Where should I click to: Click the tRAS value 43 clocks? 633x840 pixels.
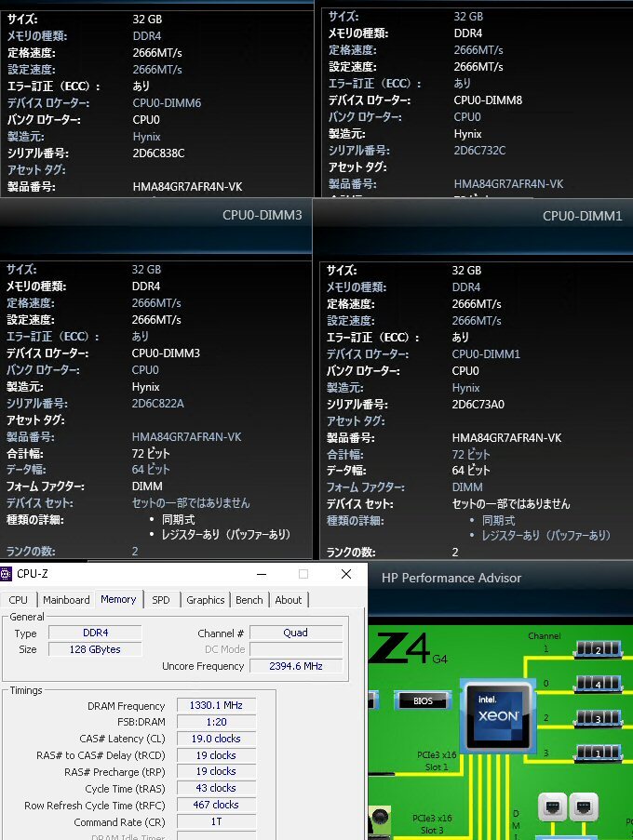pyautogui.click(x=216, y=788)
